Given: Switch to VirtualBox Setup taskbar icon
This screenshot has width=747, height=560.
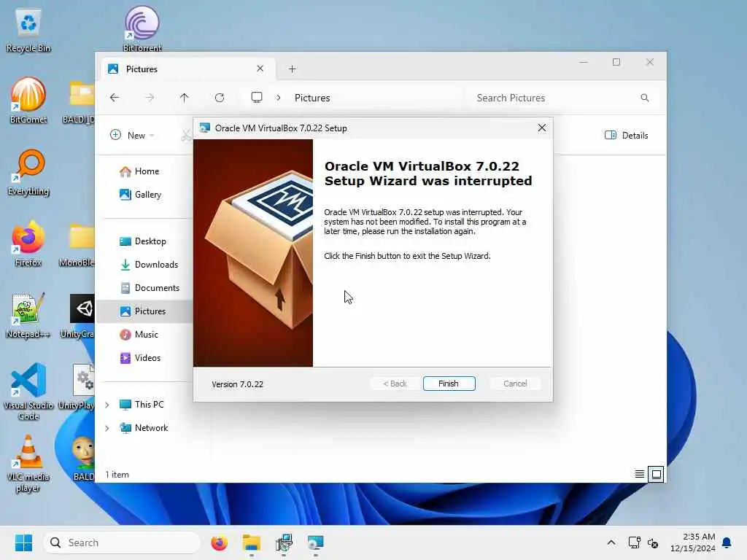Looking at the screenshot, I should pos(315,542).
